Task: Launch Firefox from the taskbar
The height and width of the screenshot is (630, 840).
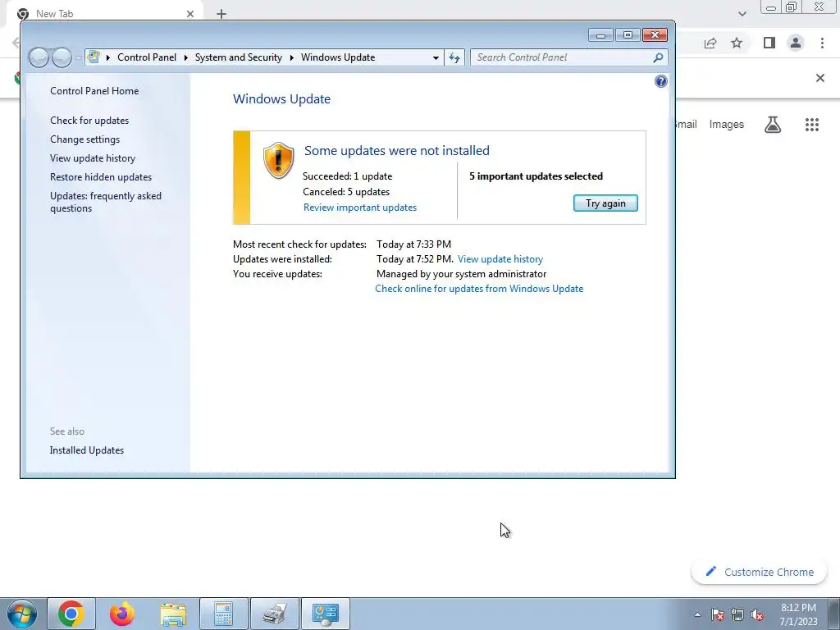Action: point(122,614)
